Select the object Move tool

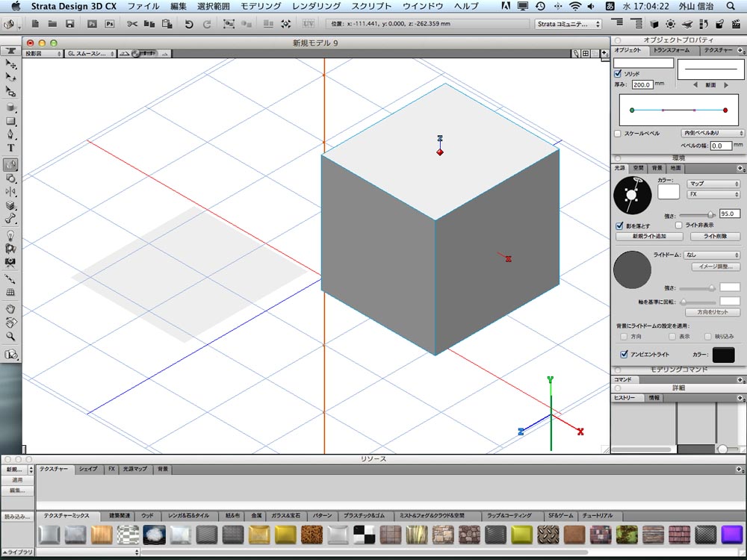[x=10, y=64]
